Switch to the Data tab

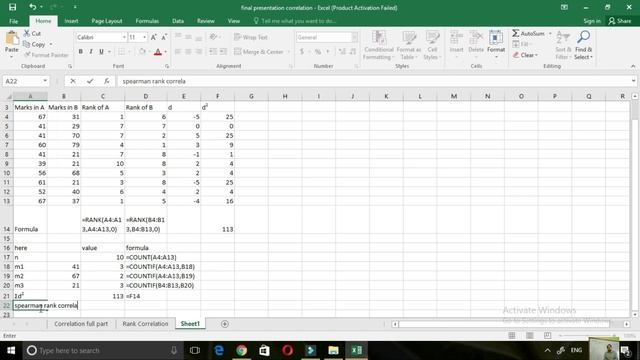(x=178, y=21)
